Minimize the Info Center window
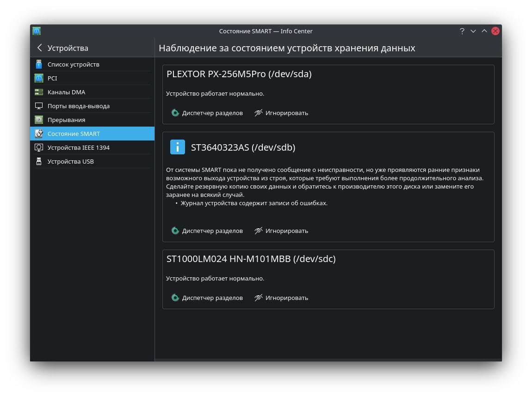 click(473, 31)
